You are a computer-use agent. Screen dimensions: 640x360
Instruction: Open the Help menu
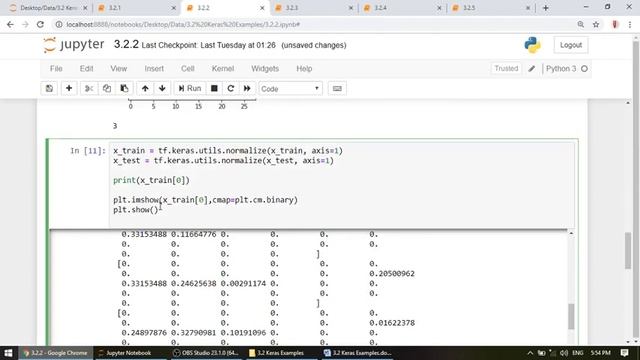304,69
